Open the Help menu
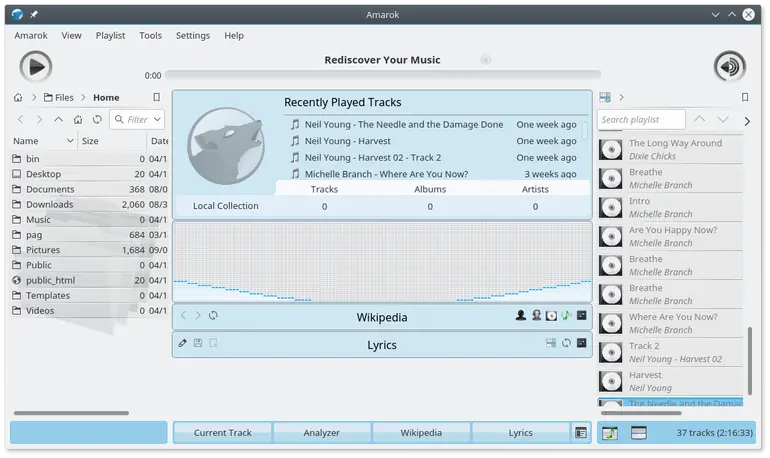 coord(234,35)
